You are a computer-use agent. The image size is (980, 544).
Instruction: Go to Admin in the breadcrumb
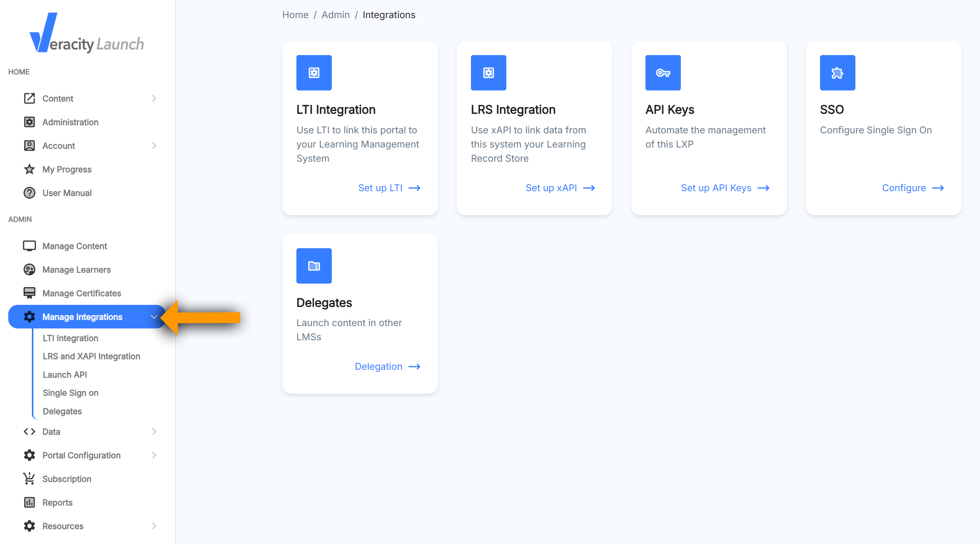click(x=335, y=15)
